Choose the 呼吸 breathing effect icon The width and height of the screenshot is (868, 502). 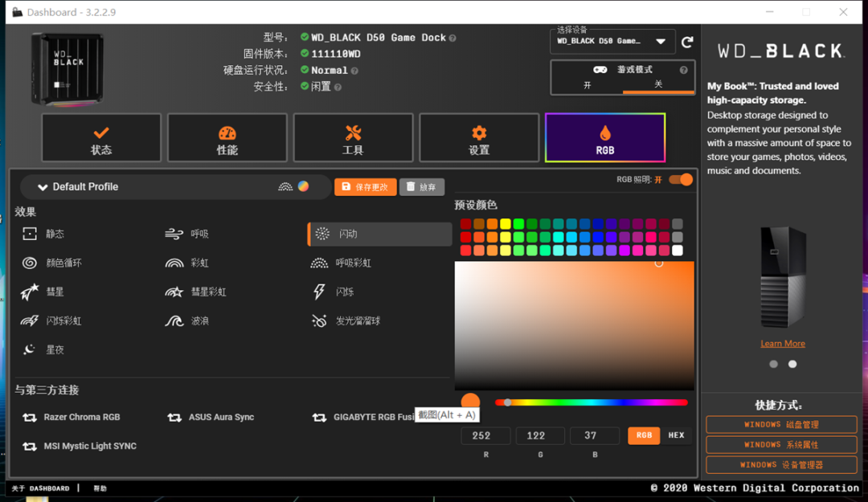pos(174,234)
